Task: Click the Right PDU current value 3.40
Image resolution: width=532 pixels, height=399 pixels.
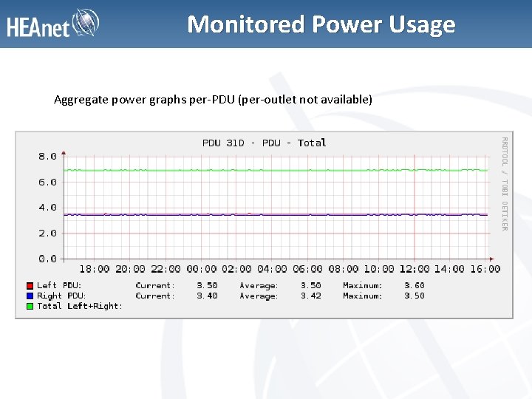Action: (x=207, y=296)
